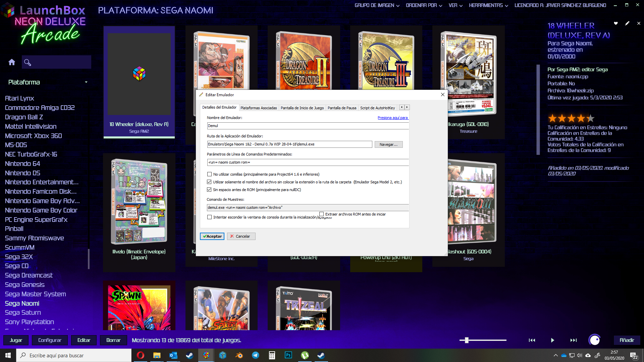Open volume control in system tray

580,355
